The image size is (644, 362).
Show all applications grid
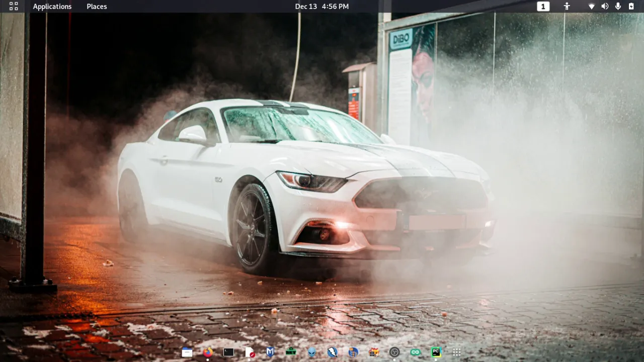(457, 352)
